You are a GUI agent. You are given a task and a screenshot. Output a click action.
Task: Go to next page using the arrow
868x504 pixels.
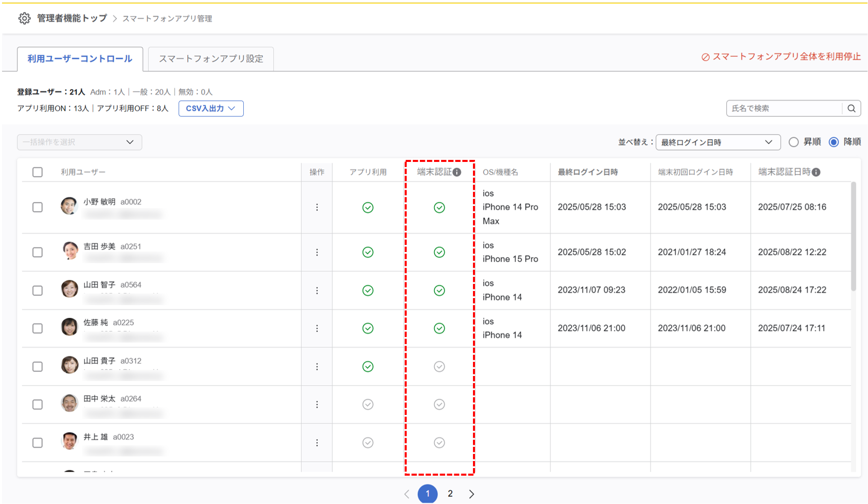pyautogui.click(x=471, y=494)
